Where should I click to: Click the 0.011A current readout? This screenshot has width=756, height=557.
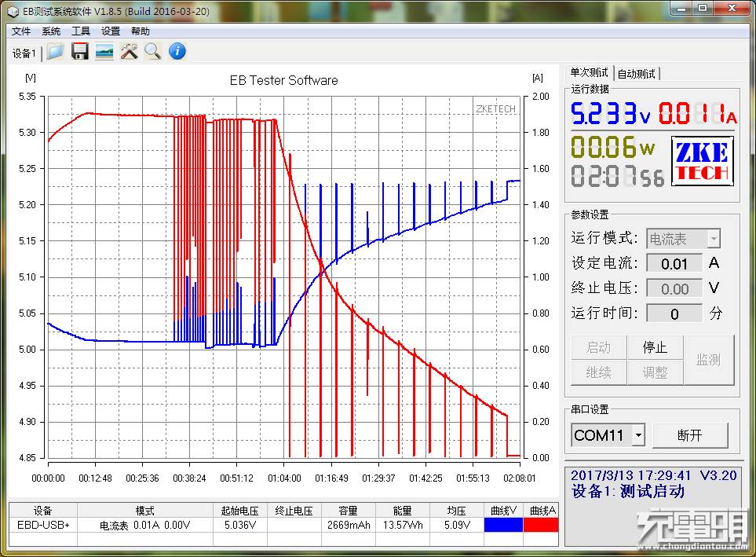point(698,114)
